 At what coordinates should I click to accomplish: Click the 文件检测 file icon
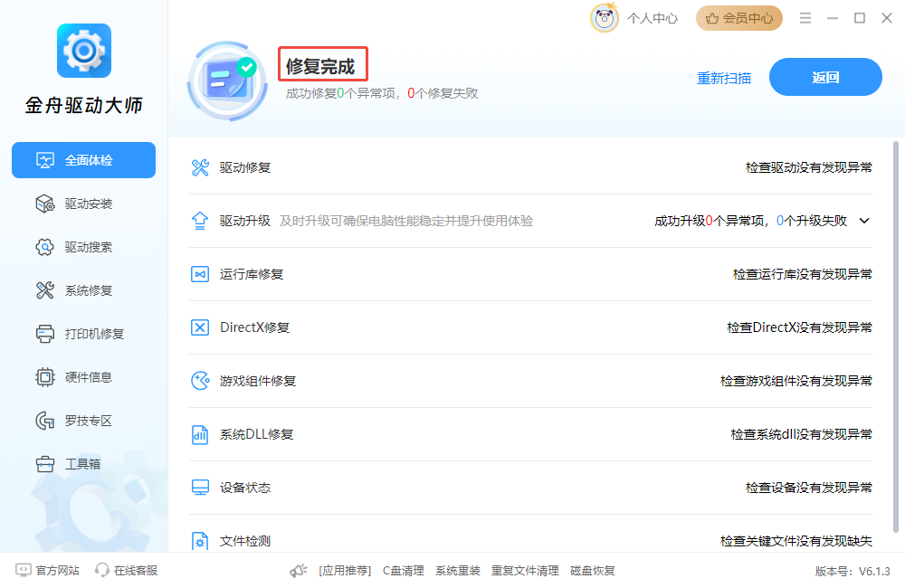[200, 541]
